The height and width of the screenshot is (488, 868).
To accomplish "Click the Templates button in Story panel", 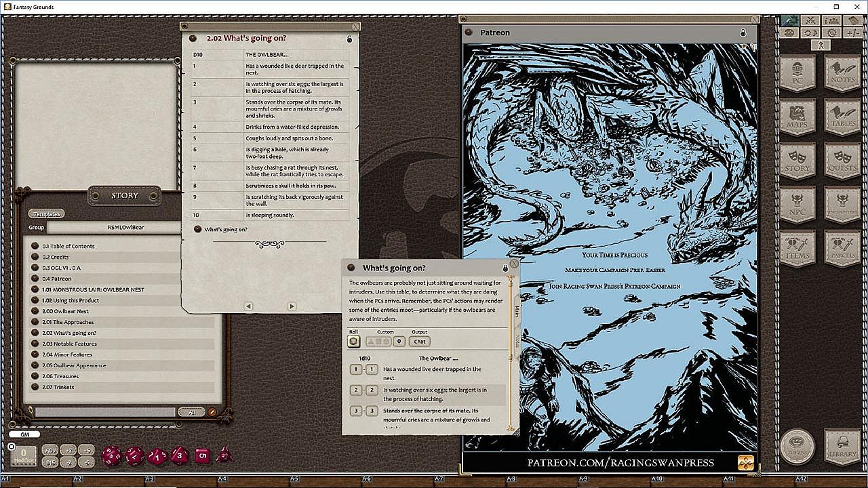I will tap(46, 214).
